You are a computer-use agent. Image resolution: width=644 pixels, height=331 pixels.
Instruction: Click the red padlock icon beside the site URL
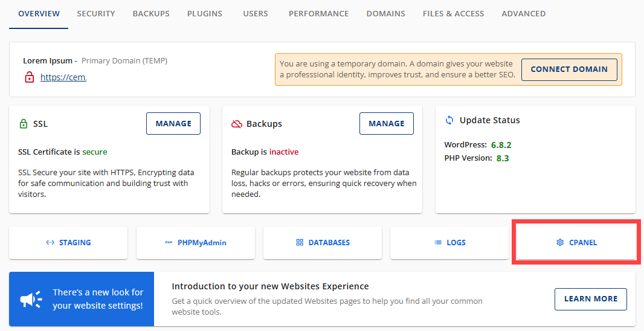tap(29, 77)
